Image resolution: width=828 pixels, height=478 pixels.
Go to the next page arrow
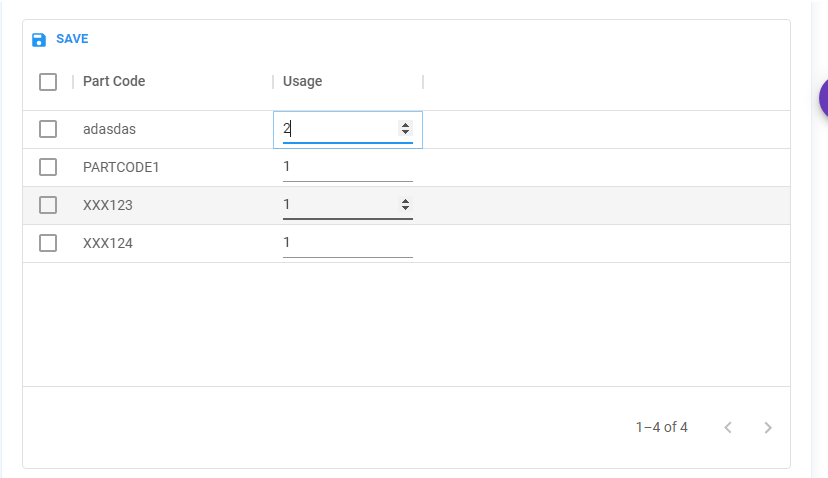pos(768,427)
